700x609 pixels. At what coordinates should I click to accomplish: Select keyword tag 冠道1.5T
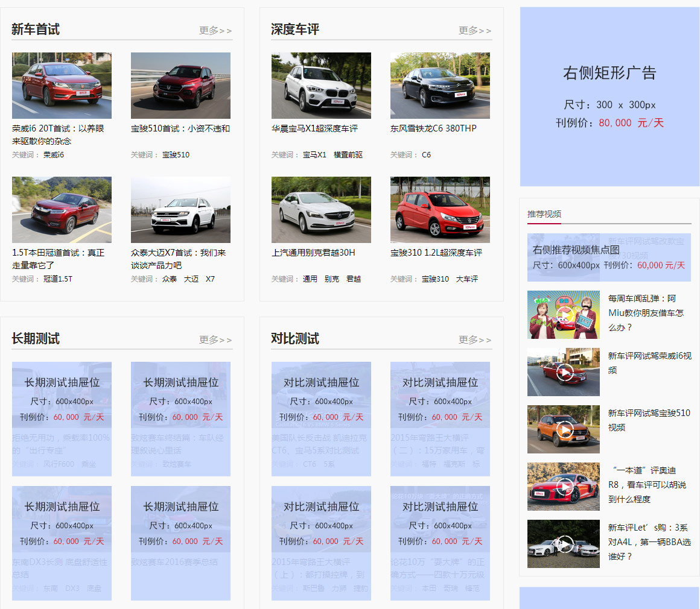click(57, 279)
